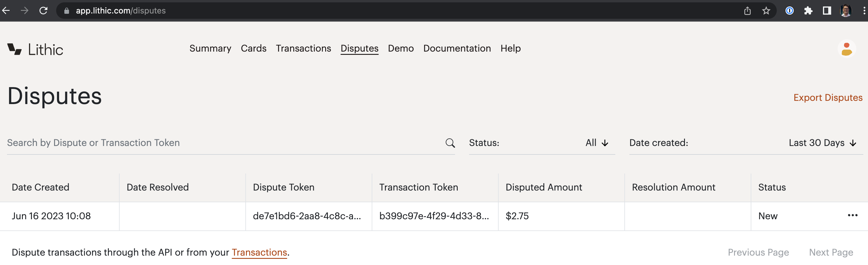Click the browser extensions puzzle icon
This screenshot has width=868, height=265.
pyautogui.click(x=808, y=11)
